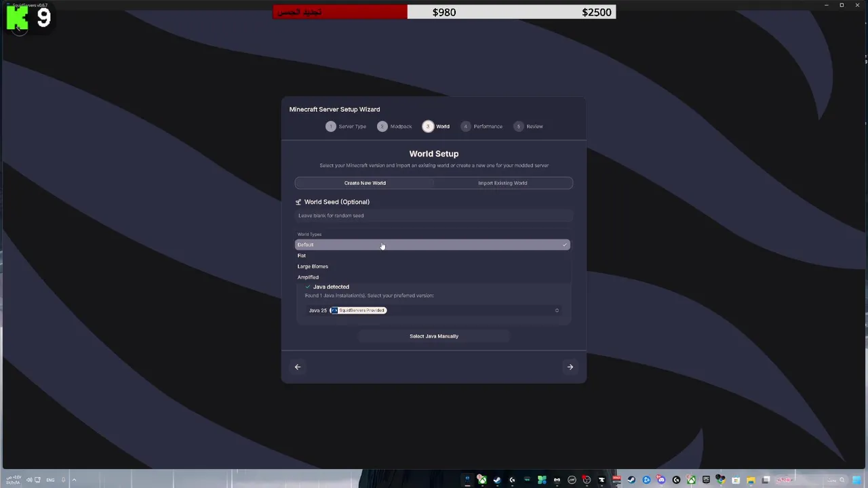The width and height of the screenshot is (868, 488).
Task: Open Battle.net from the taskbar
Action: [646, 480]
